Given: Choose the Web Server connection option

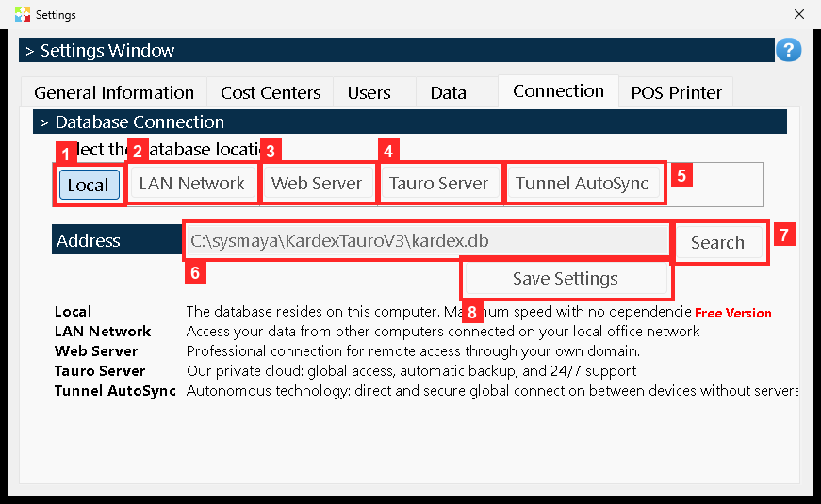Looking at the screenshot, I should tap(317, 183).
